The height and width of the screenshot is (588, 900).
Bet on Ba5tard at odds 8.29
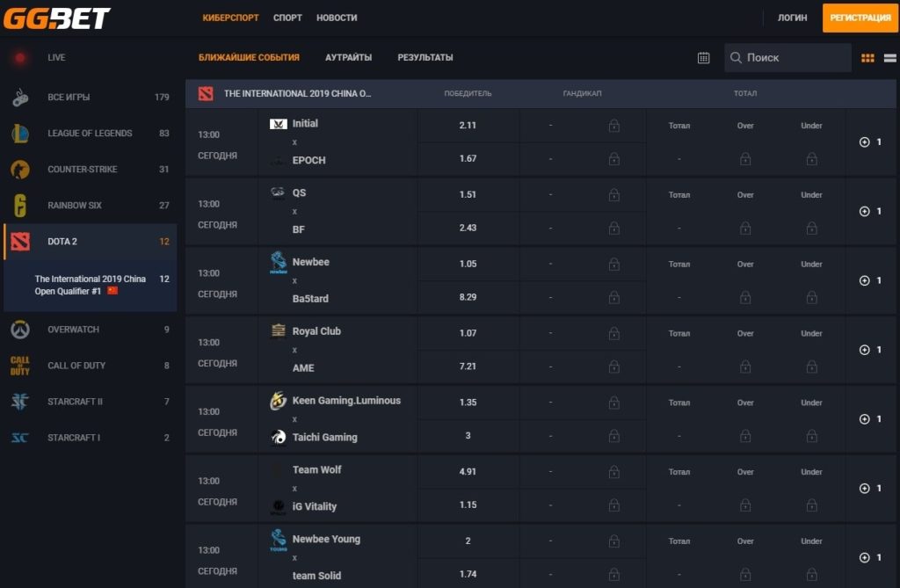(x=468, y=297)
